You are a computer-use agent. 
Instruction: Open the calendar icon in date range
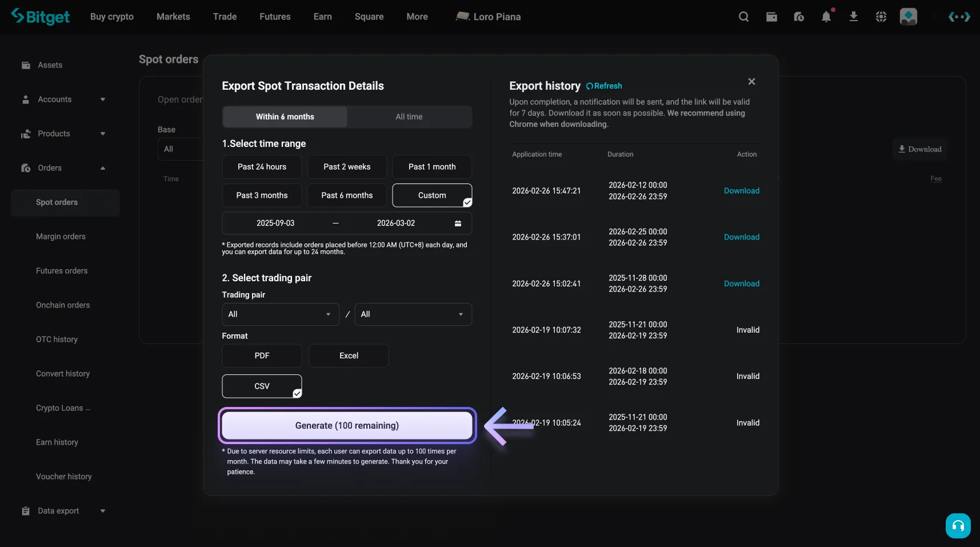(458, 223)
